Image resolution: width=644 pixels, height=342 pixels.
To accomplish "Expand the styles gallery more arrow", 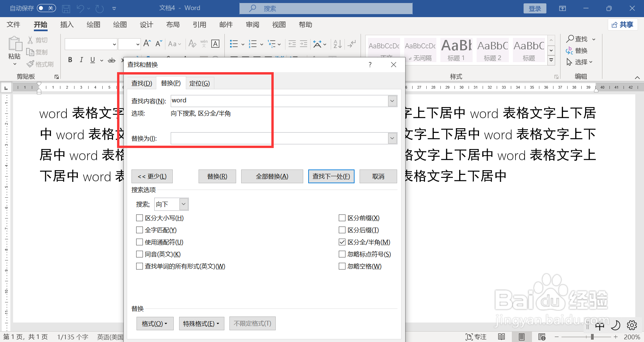I will 551,60.
